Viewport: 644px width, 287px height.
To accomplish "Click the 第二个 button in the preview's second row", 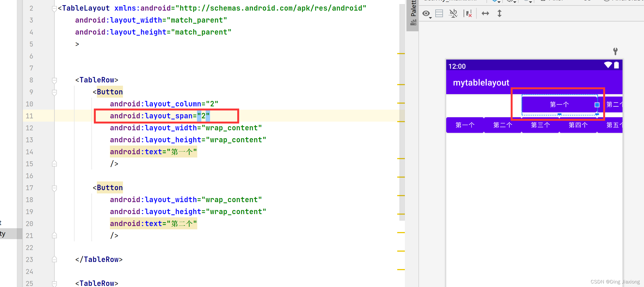I will [503, 125].
